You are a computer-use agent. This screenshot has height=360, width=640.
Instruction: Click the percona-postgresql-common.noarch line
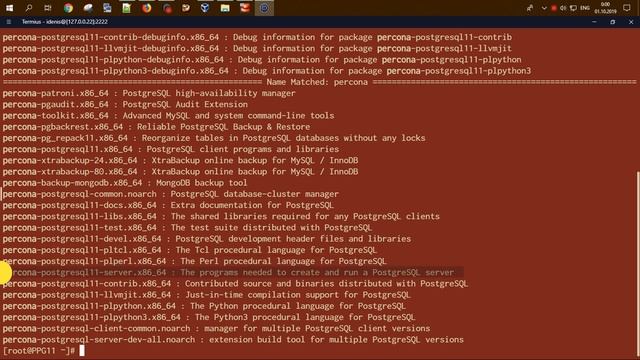click(x=171, y=194)
